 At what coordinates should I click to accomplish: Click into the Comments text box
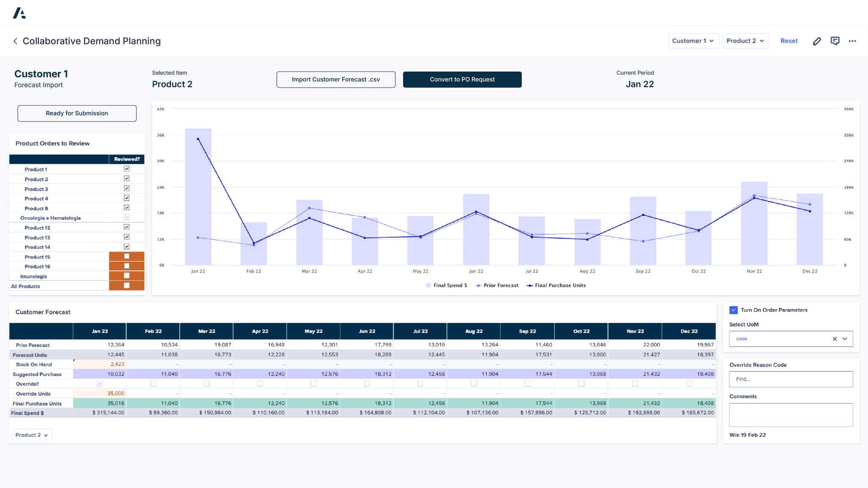791,415
